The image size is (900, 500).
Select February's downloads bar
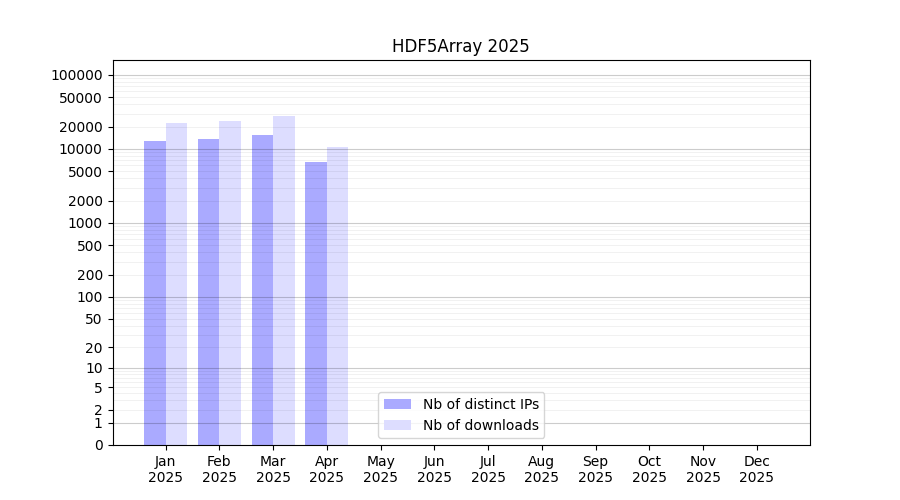click(x=230, y=282)
